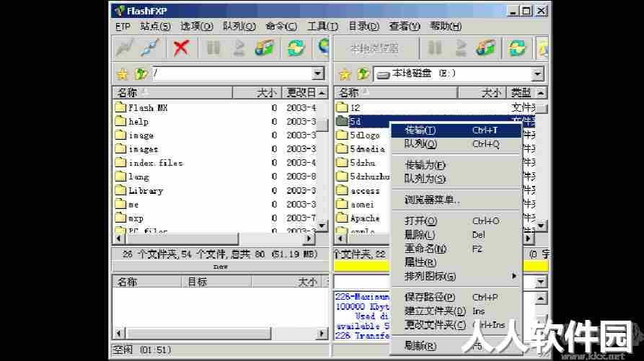Select the 5dmedia folder row
Screen dimensions: 644x361
click(x=363, y=149)
